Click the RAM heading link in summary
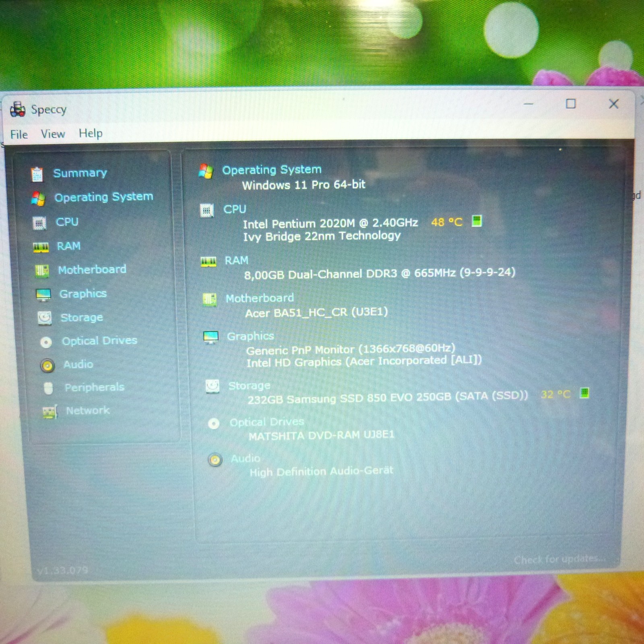The height and width of the screenshot is (644, 644). (x=237, y=260)
